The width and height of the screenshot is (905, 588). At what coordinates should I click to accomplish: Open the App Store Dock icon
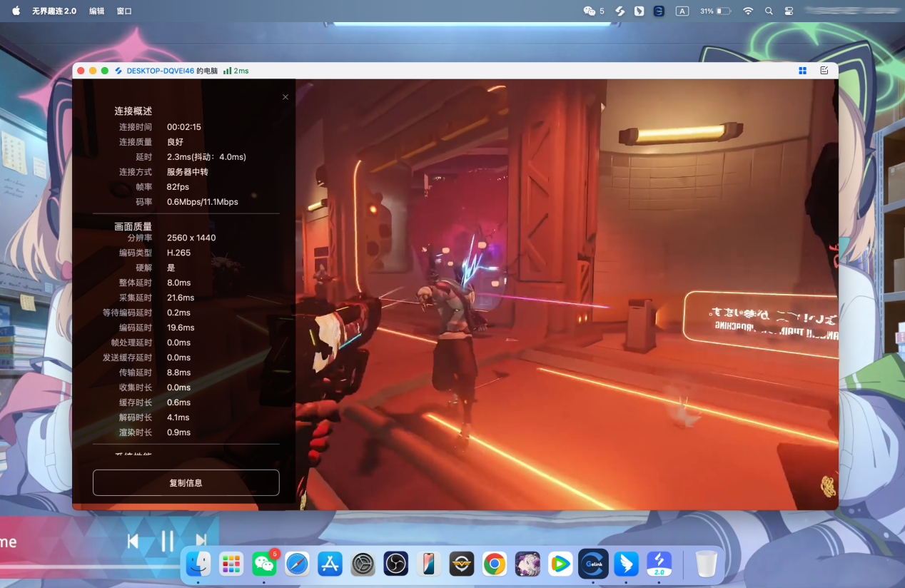(330, 564)
